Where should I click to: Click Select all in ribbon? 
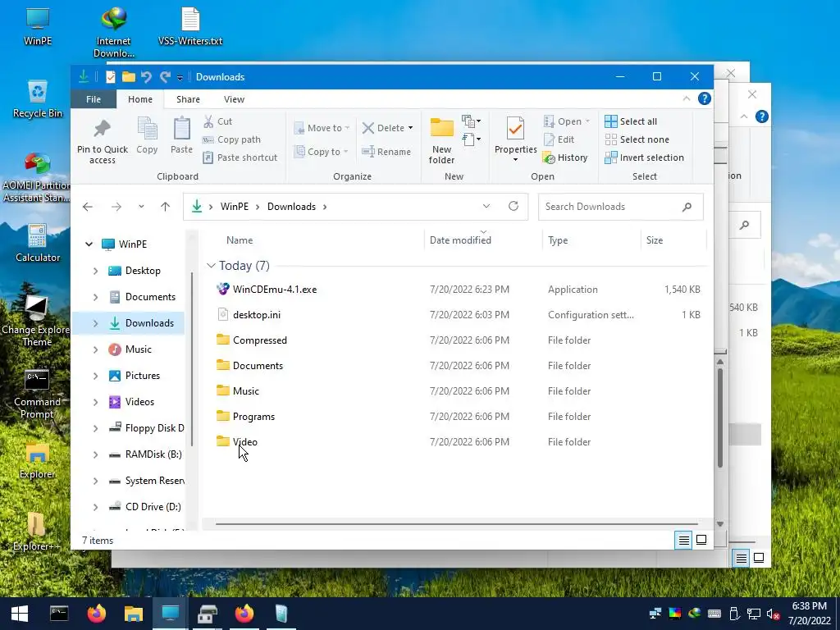tap(631, 121)
